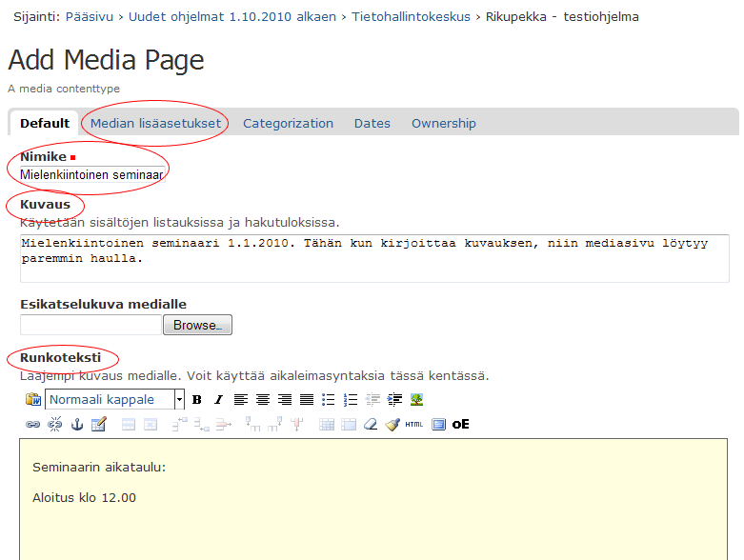The width and height of the screenshot is (744, 560).
Task: Open Tietohallintokeskus breadcrumb link
Action: coord(411,16)
